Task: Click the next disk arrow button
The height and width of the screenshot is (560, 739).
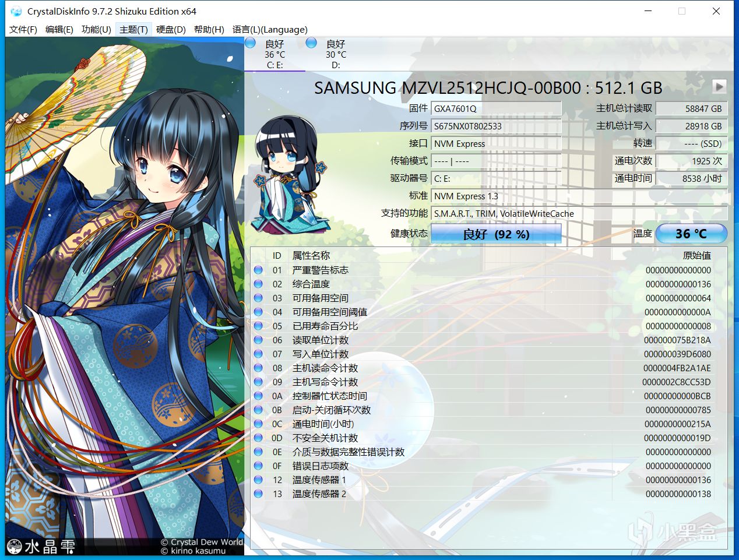Action: click(719, 86)
